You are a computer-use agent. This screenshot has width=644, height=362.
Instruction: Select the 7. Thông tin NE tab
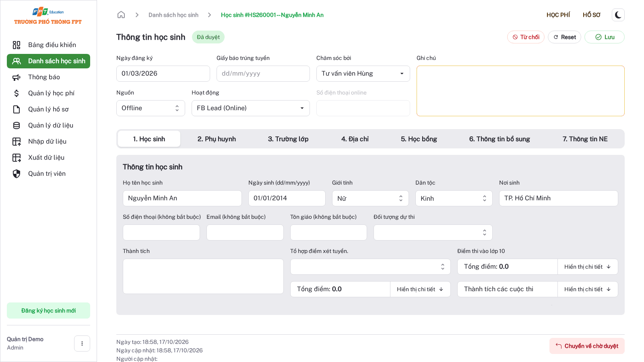coord(585,139)
